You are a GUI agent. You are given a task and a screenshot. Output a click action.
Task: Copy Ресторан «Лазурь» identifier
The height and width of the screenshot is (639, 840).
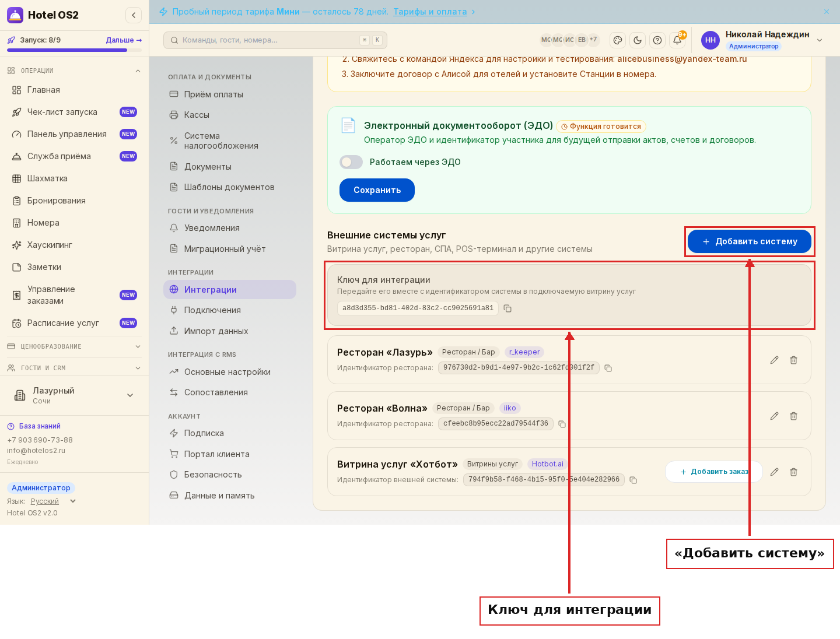tap(608, 368)
